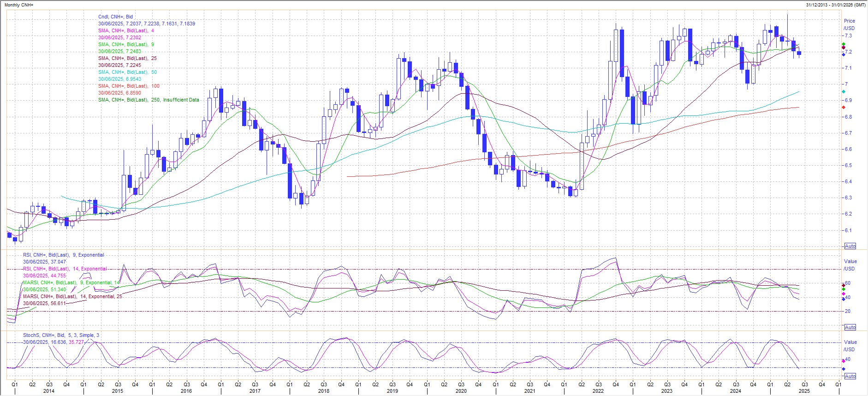Click the SMA 4 value '7.2302'

[x=133, y=37]
